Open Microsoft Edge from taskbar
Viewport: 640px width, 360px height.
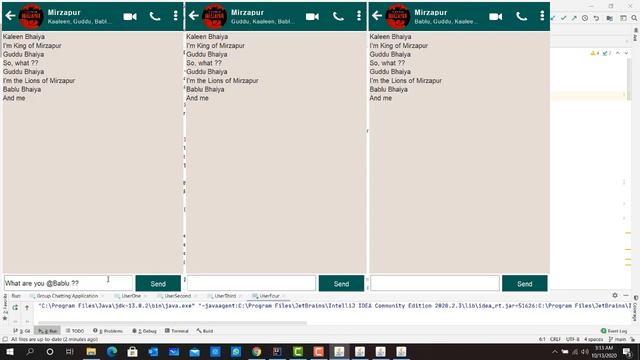point(112,351)
